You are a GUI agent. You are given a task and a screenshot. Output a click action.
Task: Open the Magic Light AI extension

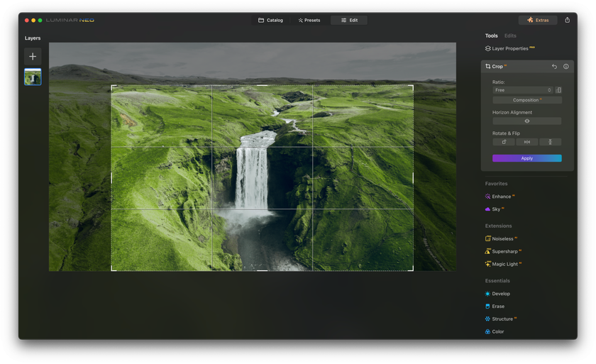(503, 264)
